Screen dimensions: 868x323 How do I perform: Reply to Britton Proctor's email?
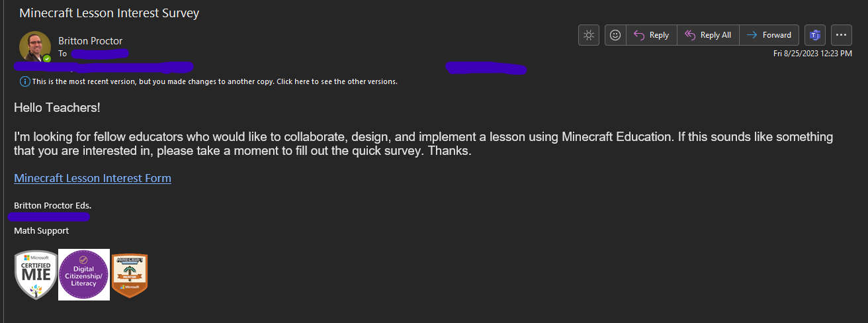651,35
